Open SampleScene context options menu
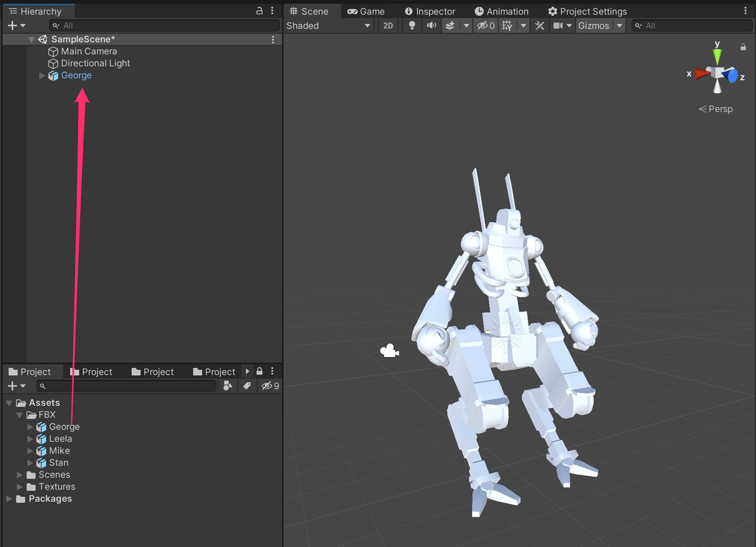 point(273,39)
